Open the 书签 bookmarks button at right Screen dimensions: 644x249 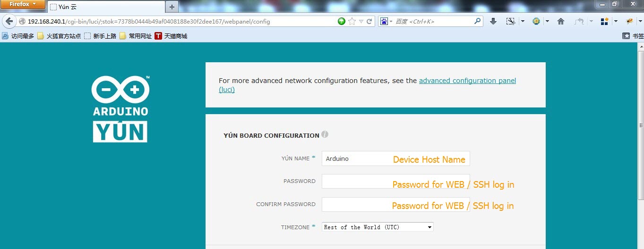(x=633, y=36)
